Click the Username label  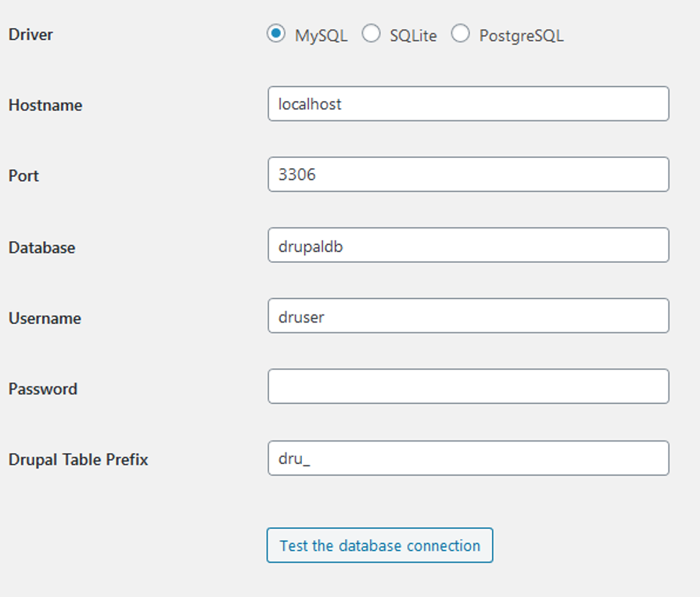(45, 318)
